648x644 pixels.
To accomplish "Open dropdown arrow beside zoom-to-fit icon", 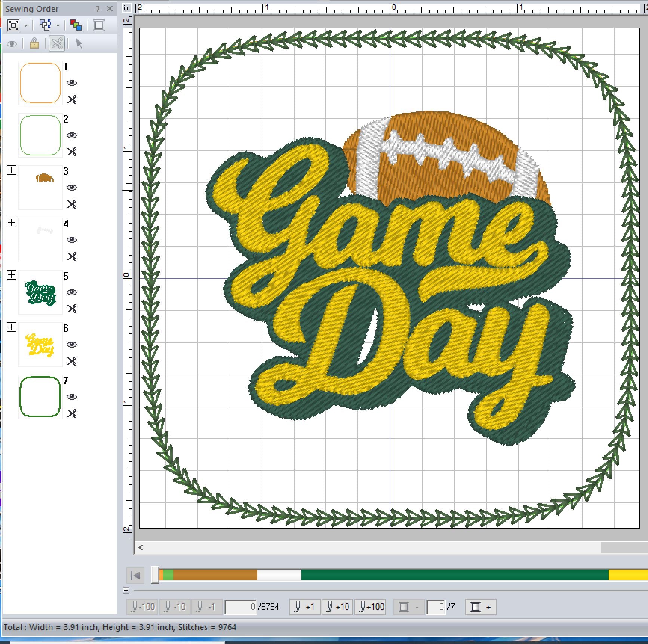I will [26, 26].
